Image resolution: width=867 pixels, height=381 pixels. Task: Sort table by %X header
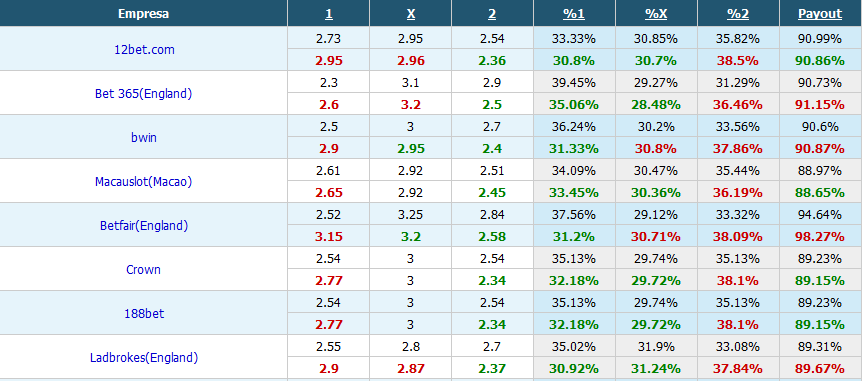click(656, 14)
